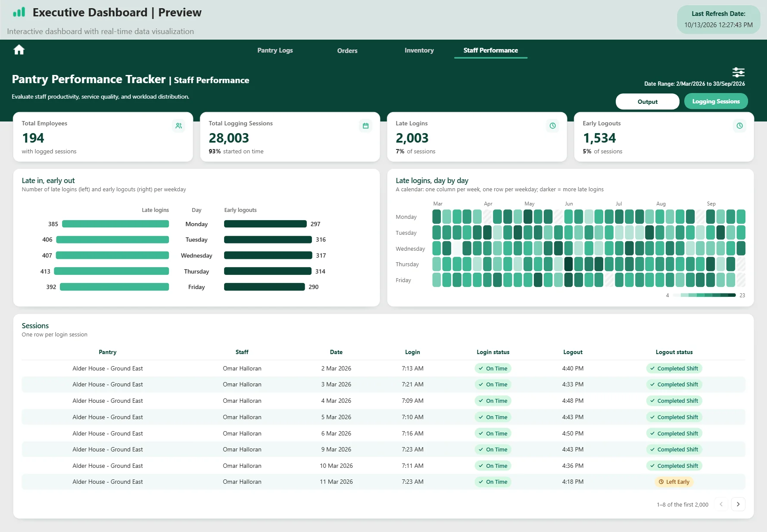Click the Left Early status badge

point(674,482)
